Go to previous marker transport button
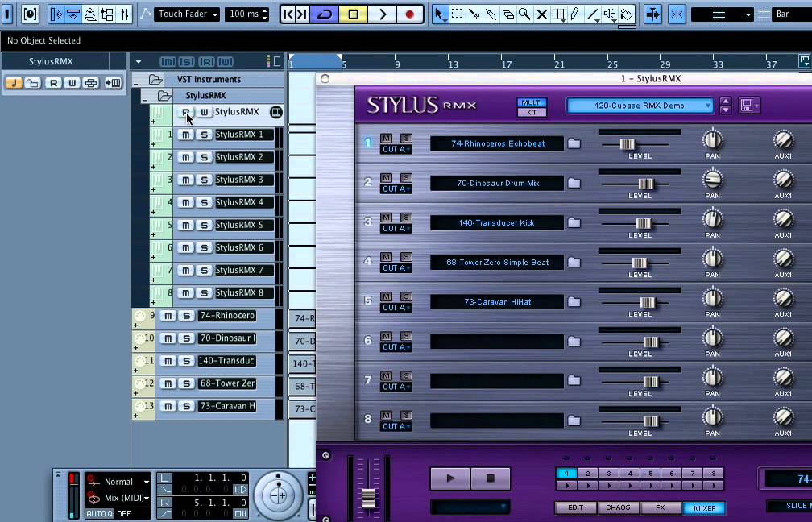This screenshot has width=812, height=522. pos(288,14)
